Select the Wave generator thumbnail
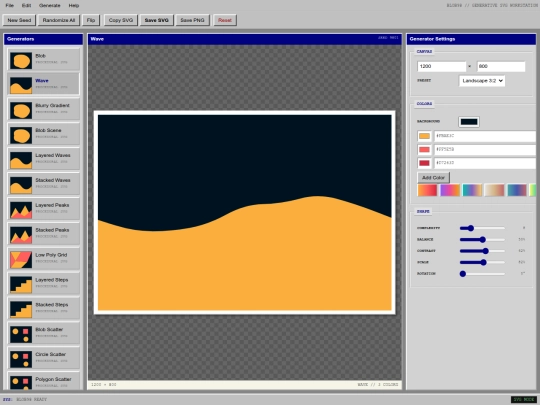 [21, 85]
